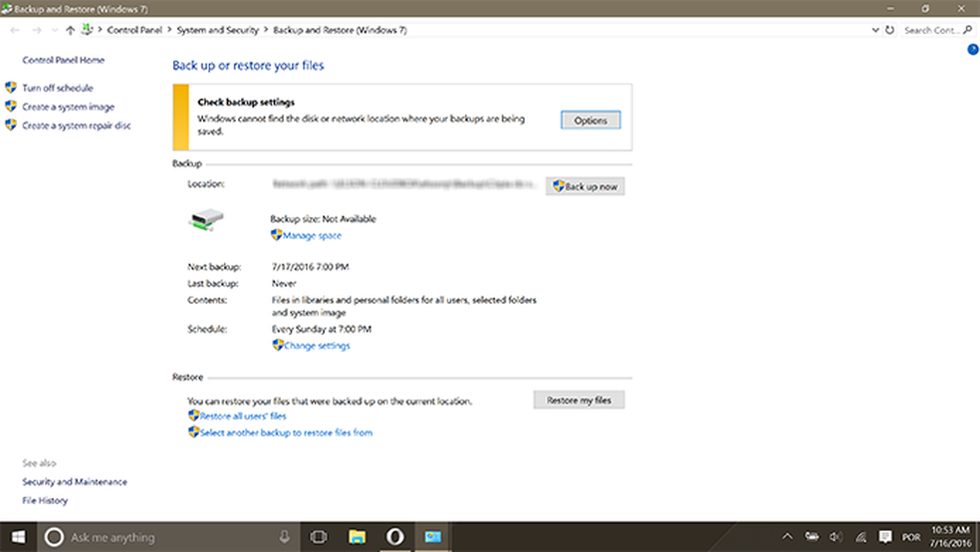This screenshot has width=980, height=552.
Task: Click Create a system image link
Action: pos(68,107)
